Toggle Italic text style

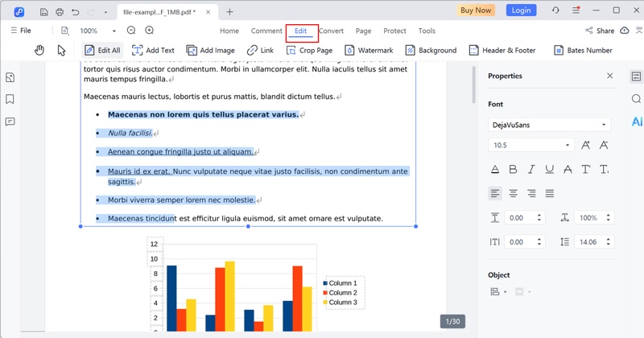[530, 169]
